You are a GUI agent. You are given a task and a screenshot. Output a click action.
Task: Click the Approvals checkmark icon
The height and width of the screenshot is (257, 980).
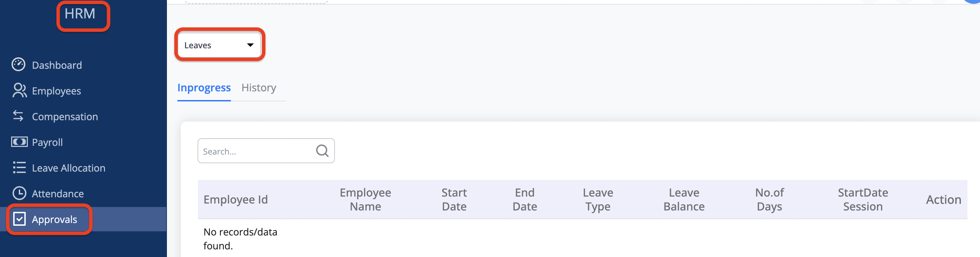pyautogui.click(x=19, y=219)
